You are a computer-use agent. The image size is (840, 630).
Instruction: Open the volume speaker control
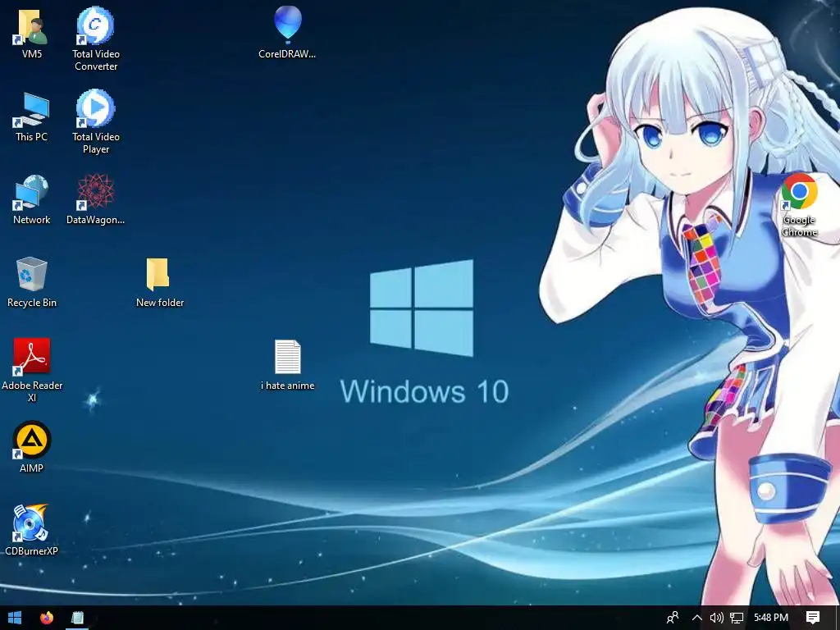716,618
